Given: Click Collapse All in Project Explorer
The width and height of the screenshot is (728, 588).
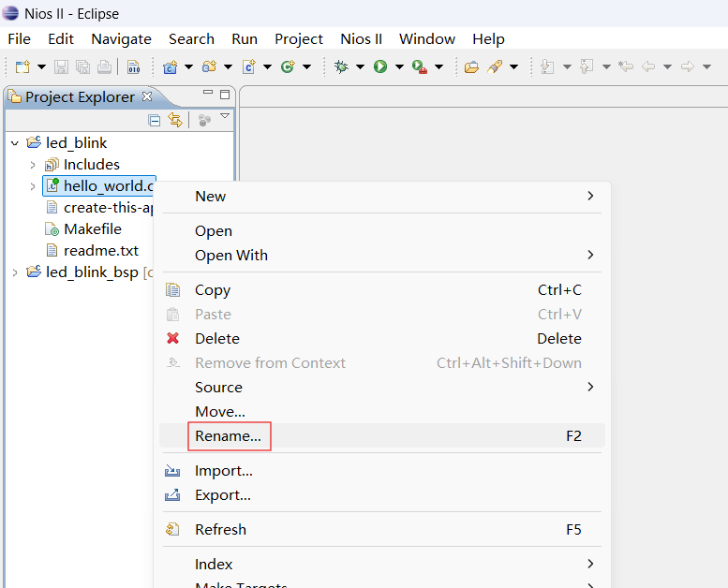Looking at the screenshot, I should click(155, 121).
